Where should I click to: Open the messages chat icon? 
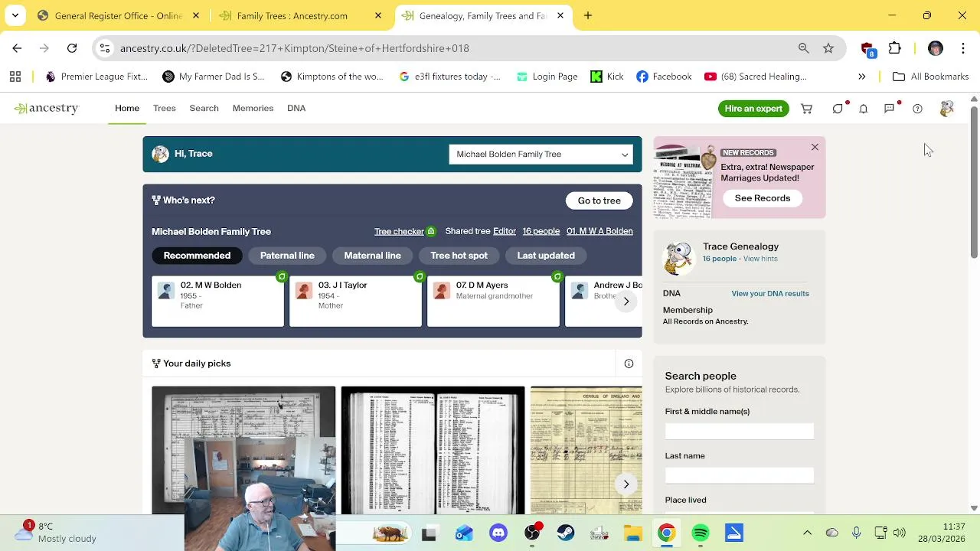pyautogui.click(x=890, y=109)
